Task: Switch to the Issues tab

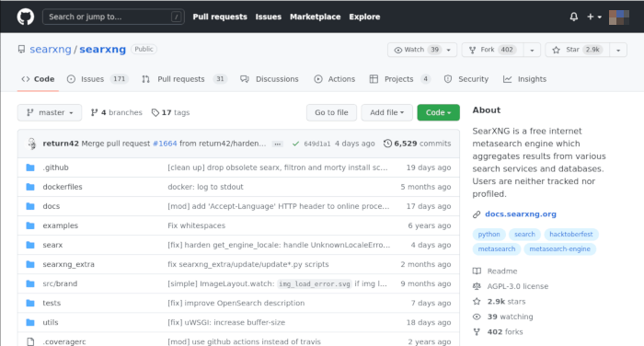Action: pyautogui.click(x=98, y=79)
